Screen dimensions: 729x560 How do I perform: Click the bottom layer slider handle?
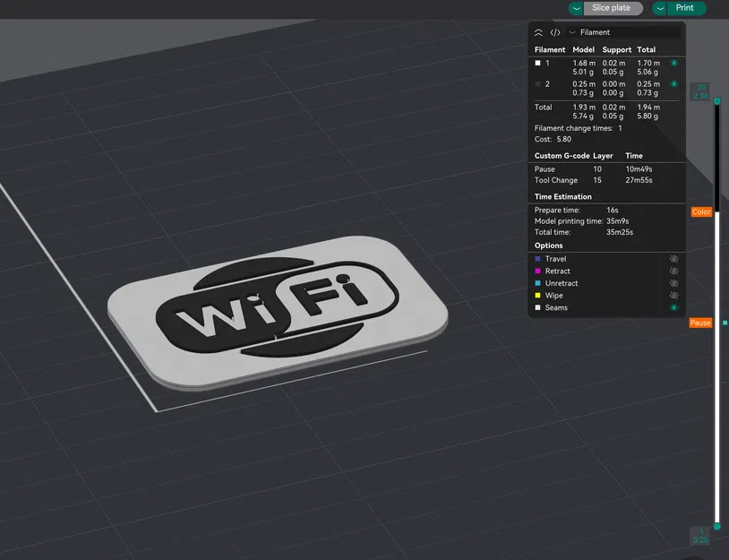pos(717,527)
